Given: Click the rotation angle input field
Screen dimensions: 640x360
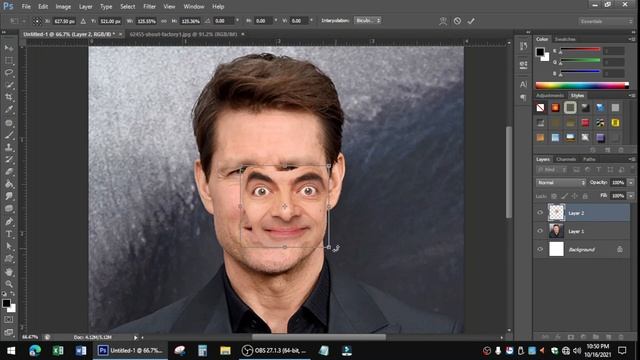Looking at the screenshot, I should click(223, 21).
